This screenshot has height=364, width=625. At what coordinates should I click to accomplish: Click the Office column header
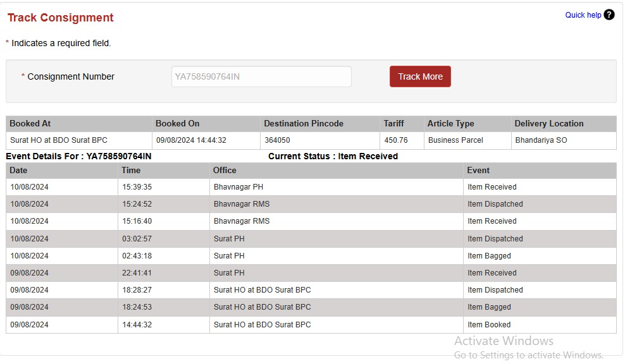(225, 171)
